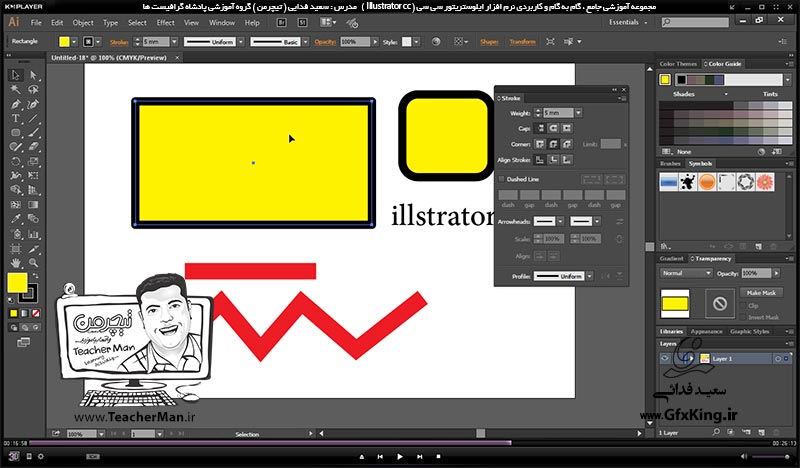The height and width of the screenshot is (468, 800).
Task: Activate the Hand tool
Action: pyautogui.click(x=15, y=263)
